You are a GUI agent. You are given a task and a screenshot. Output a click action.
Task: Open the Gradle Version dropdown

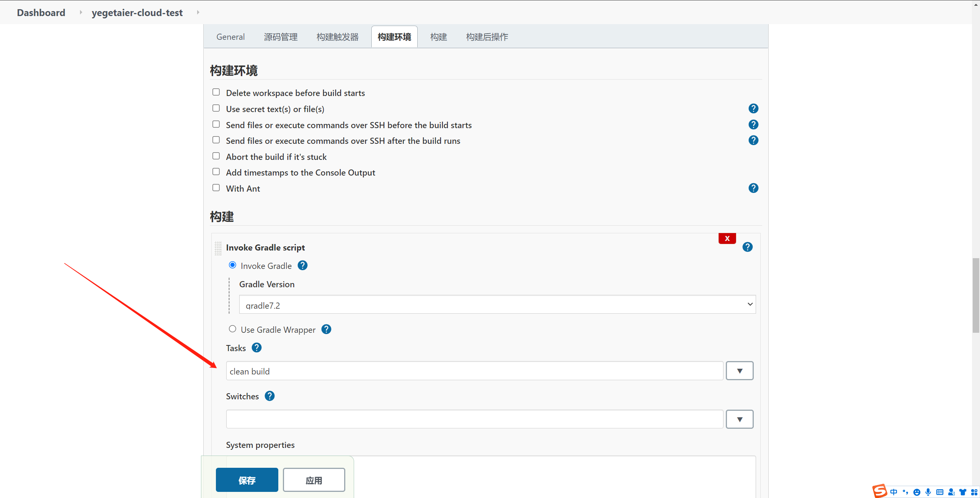coord(497,304)
